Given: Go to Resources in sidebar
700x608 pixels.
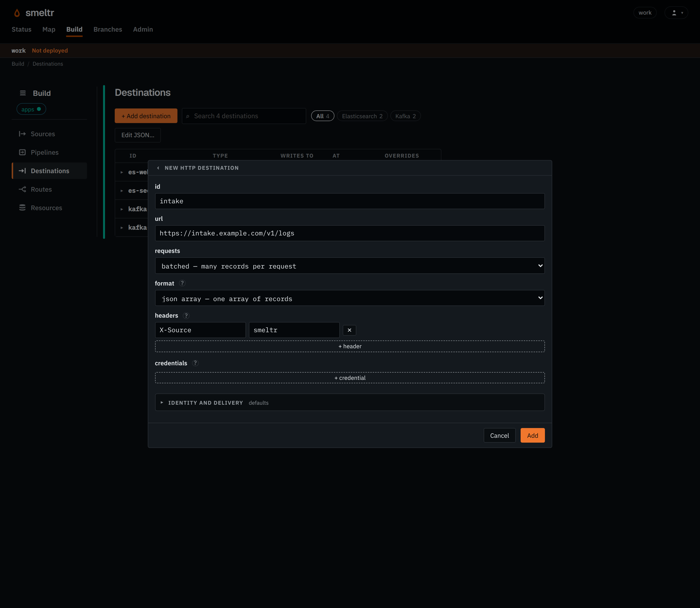Looking at the screenshot, I should (50, 208).
